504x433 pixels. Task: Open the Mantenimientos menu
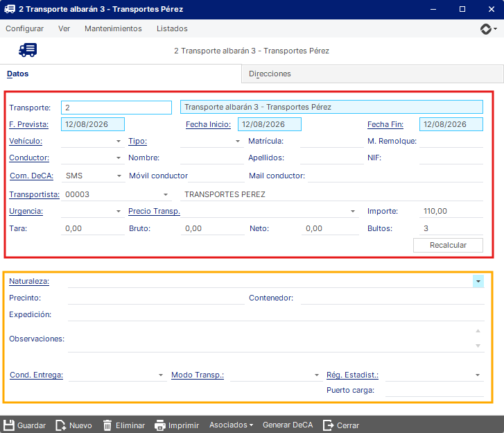113,28
